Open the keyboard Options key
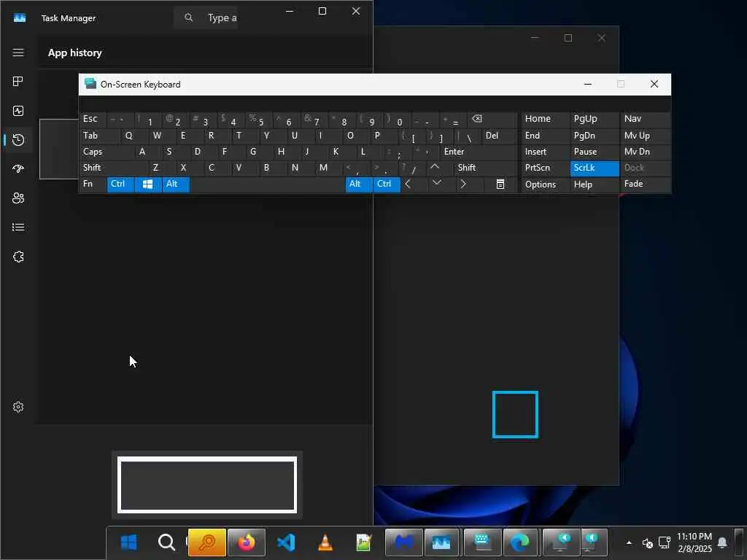747x560 pixels. tap(546, 184)
